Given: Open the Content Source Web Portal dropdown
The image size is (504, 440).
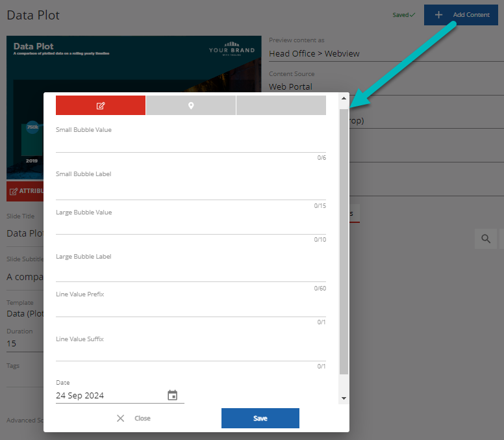Looking at the screenshot, I should click(386, 87).
